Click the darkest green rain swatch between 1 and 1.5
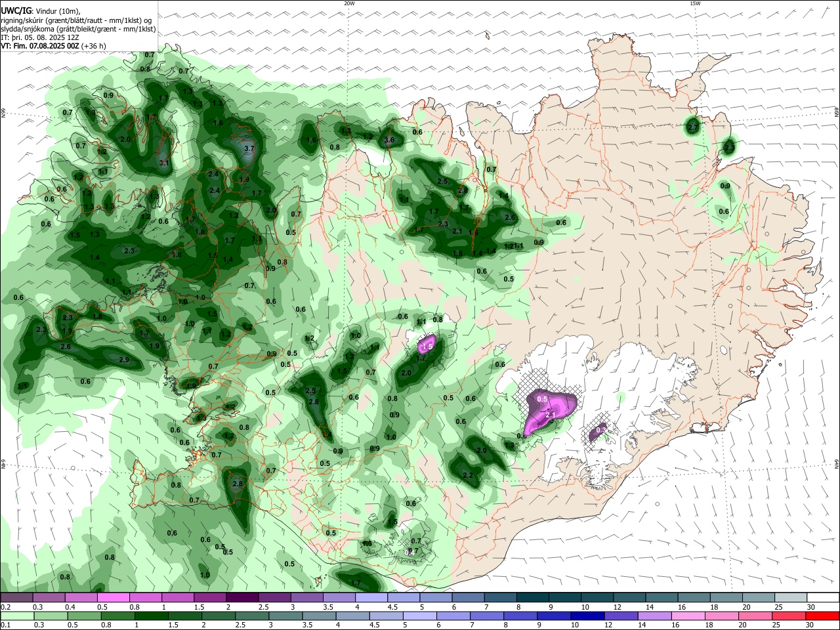This screenshot has width=840, height=630. click(x=152, y=616)
